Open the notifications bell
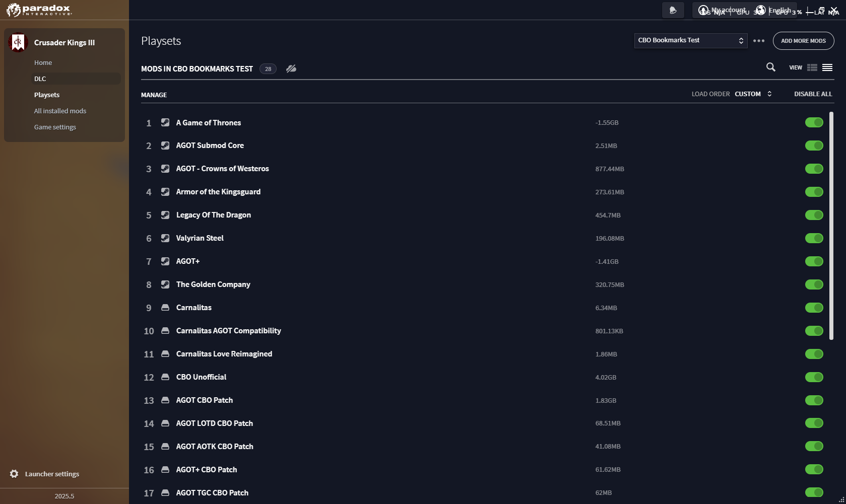 pos(673,10)
